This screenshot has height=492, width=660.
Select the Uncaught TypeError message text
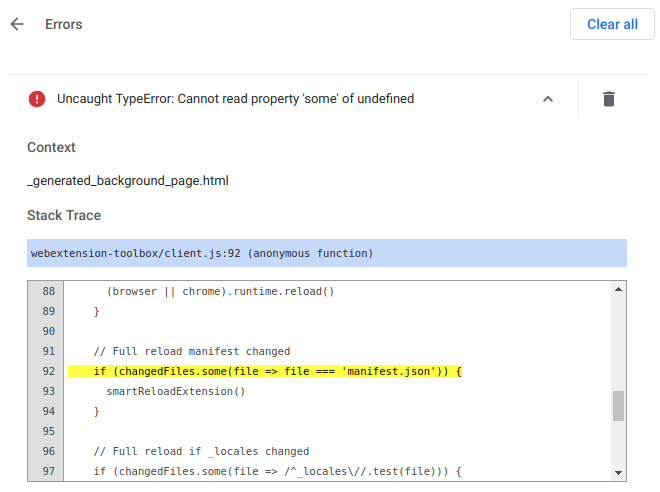pyautogui.click(x=235, y=99)
